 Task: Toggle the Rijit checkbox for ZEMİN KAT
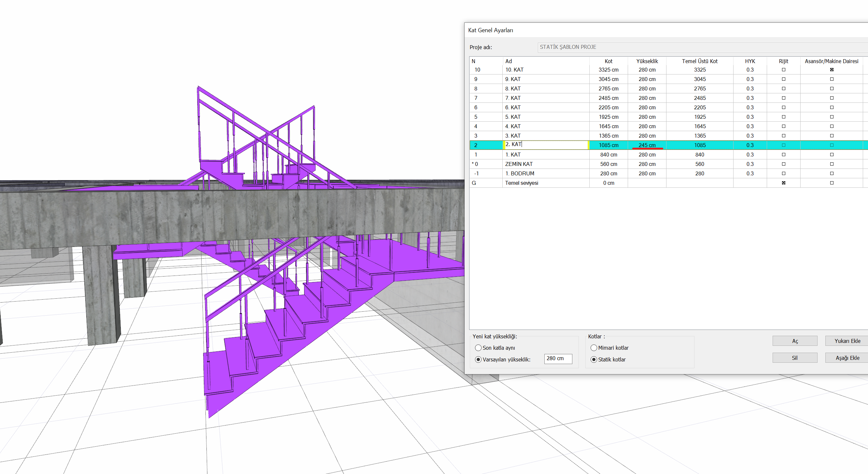(x=783, y=164)
